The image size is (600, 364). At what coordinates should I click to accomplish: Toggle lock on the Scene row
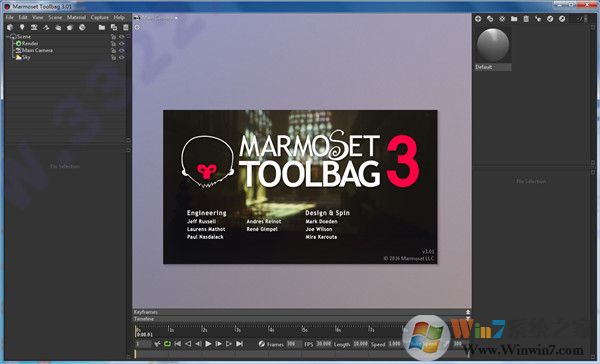click(114, 37)
